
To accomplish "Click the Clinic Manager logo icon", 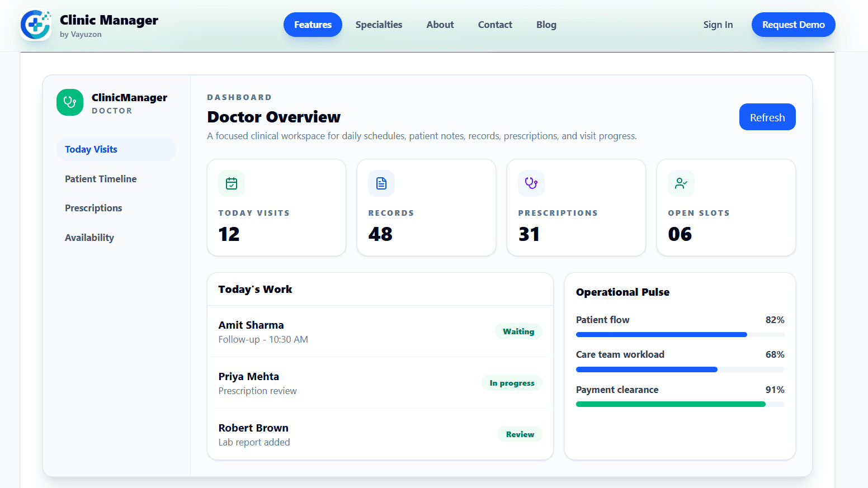I will pyautogui.click(x=36, y=25).
